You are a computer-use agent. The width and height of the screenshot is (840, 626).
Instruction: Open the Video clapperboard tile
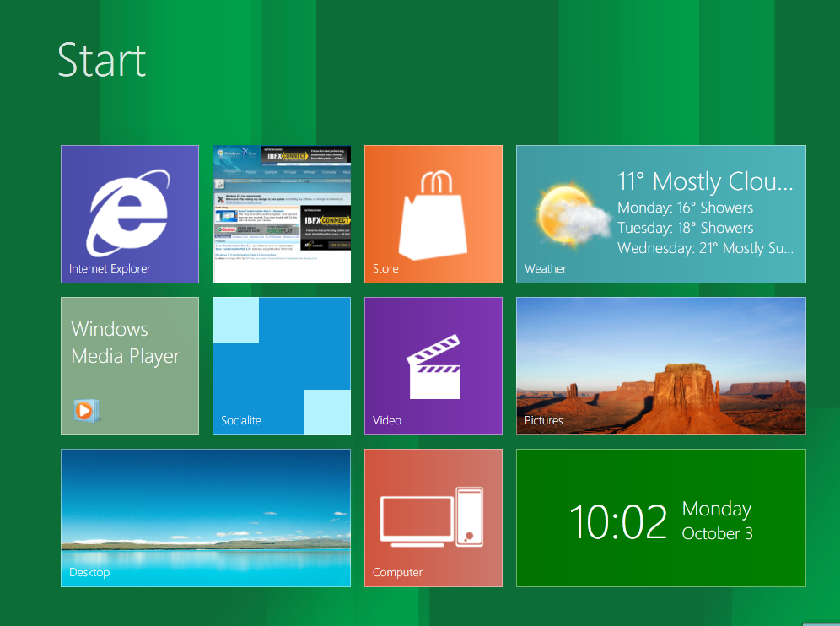433,366
